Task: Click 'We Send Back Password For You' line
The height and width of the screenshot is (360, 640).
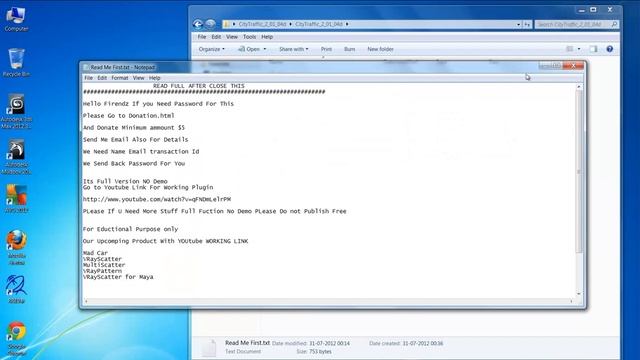Action: click(134, 163)
